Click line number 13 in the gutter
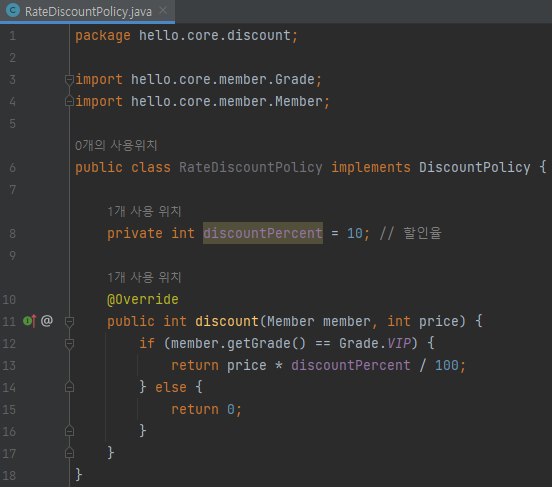The image size is (552, 487). [x=9, y=366]
